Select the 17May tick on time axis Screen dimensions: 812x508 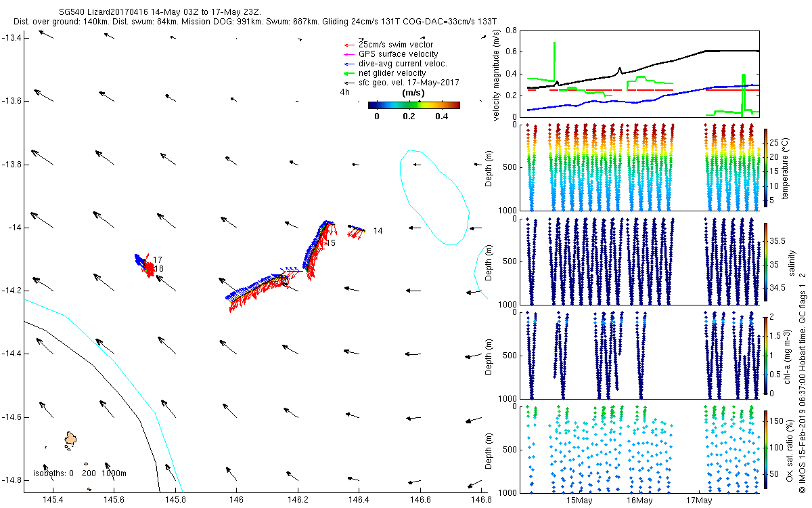[x=699, y=501]
